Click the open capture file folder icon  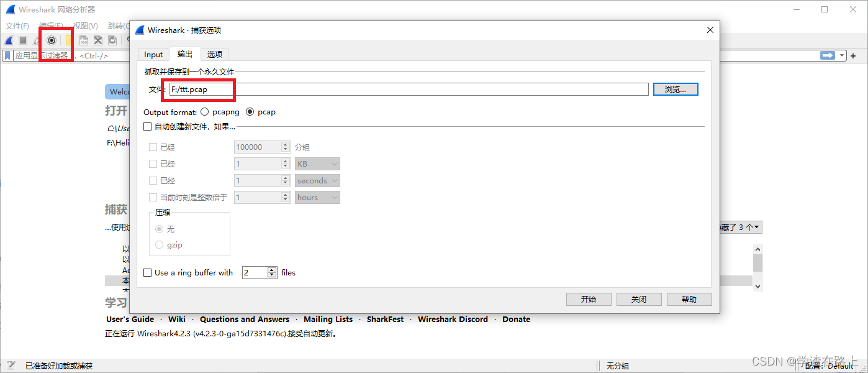(69, 40)
